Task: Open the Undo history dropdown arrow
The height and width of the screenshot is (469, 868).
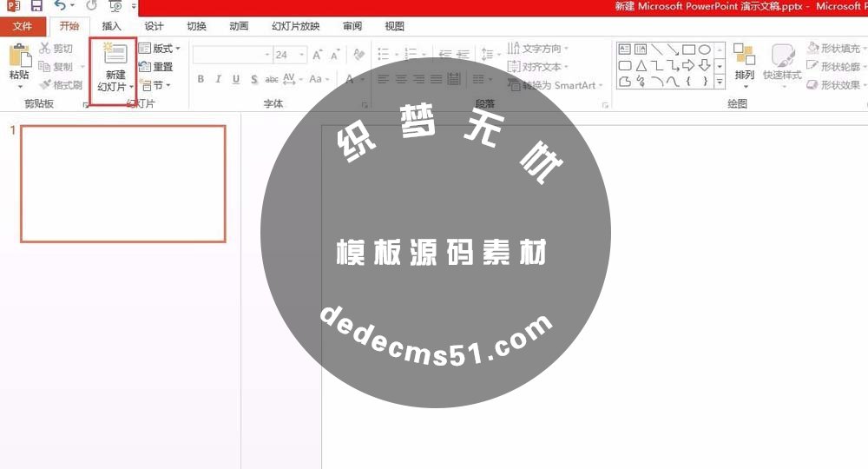Action: click(x=73, y=6)
